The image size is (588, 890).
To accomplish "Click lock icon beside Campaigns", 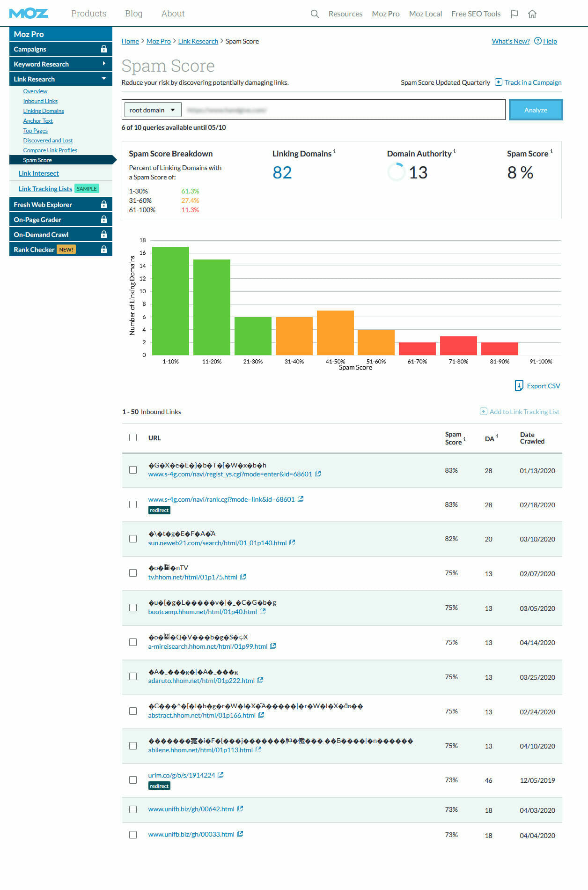I will (104, 49).
